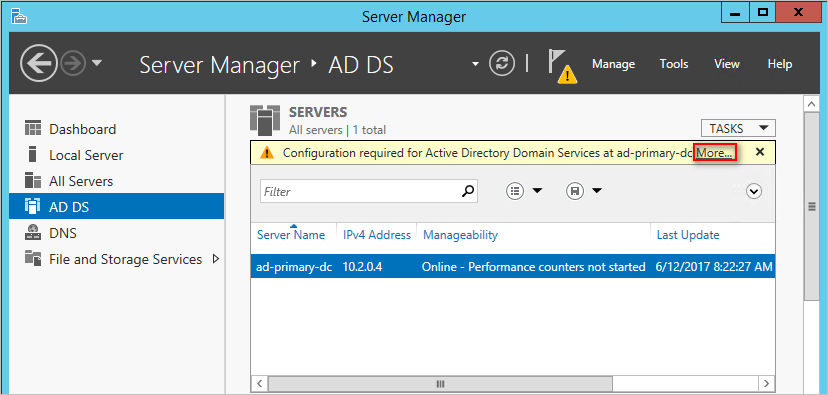This screenshot has height=395, width=828.
Task: Click the Filter text box
Action: coord(360,191)
